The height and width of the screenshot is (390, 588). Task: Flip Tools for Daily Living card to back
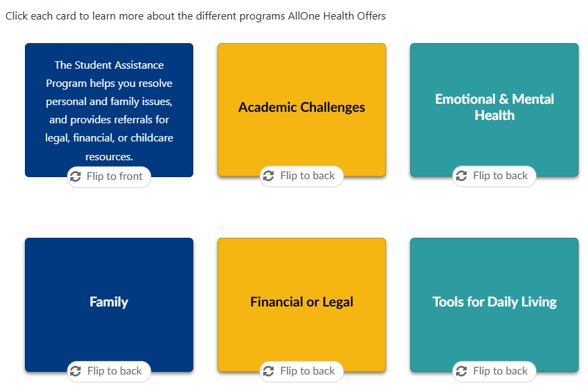pyautogui.click(x=494, y=371)
